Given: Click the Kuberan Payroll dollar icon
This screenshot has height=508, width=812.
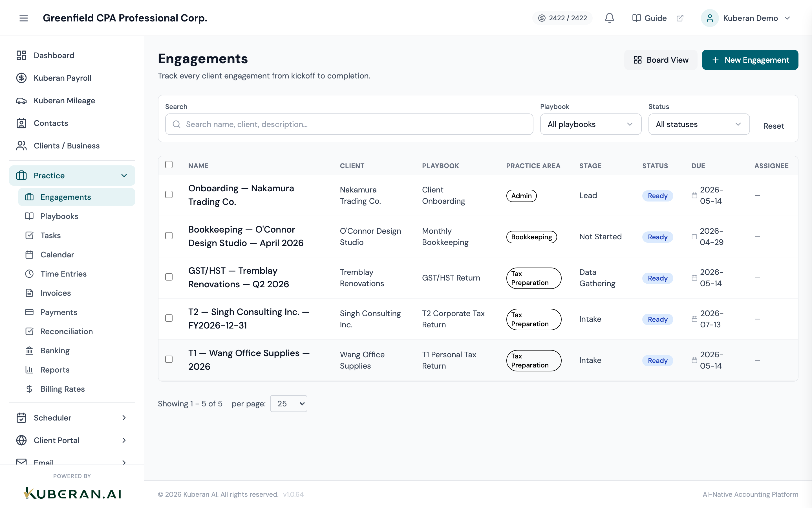Looking at the screenshot, I should [x=21, y=78].
